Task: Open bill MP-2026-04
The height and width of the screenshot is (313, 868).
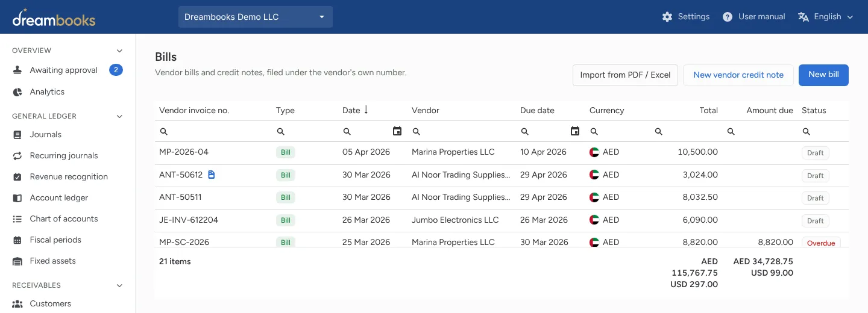Action: (x=184, y=152)
